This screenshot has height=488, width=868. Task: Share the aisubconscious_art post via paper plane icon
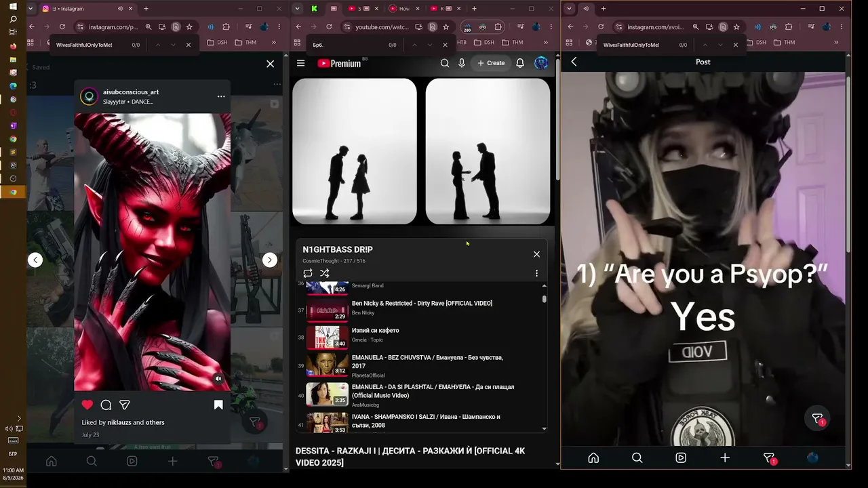point(125,405)
